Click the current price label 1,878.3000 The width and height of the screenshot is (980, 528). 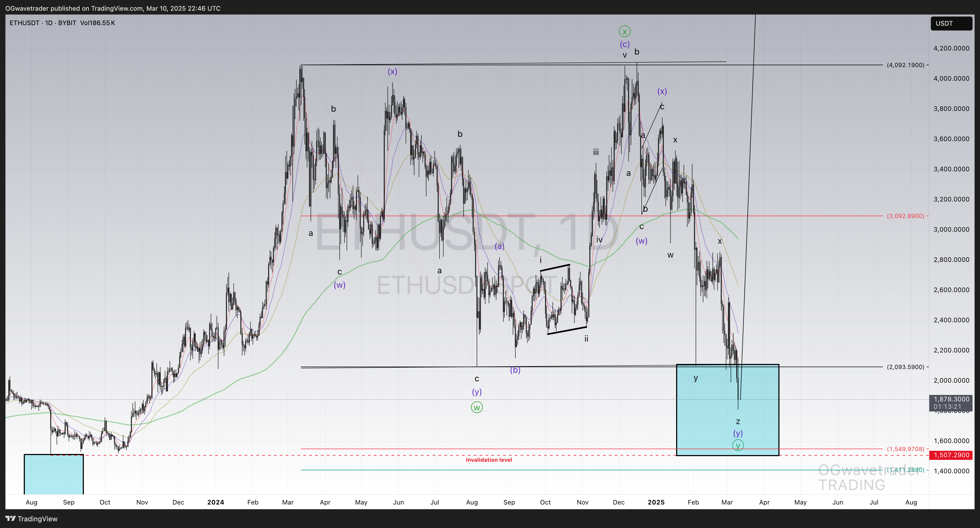click(951, 399)
